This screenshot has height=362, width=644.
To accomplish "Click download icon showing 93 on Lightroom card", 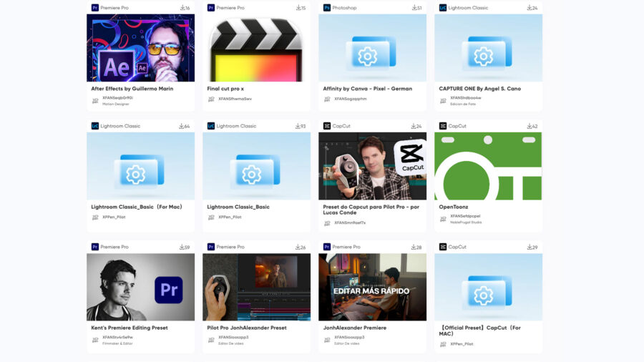I will coord(298,126).
